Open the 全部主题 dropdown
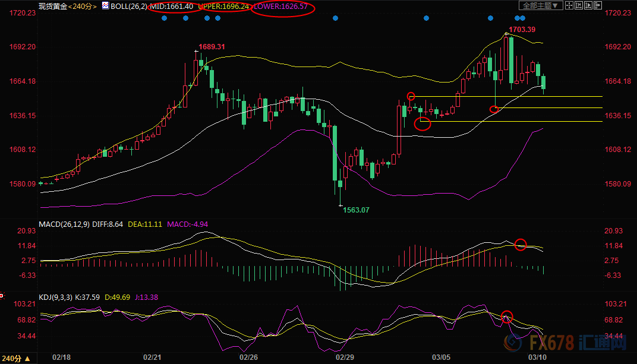Viewport: 637px width, 364px height. pos(541,5)
